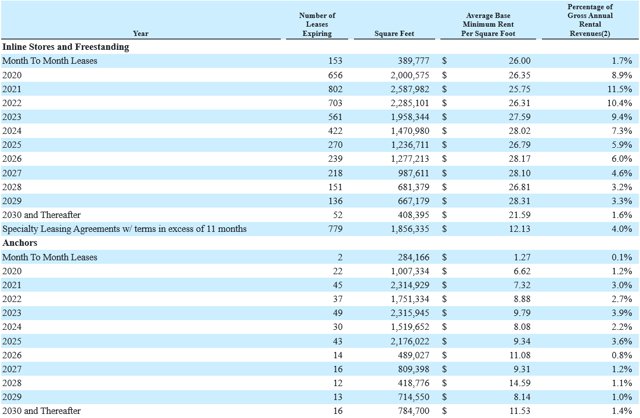Image resolution: width=640 pixels, height=418 pixels.
Task: Click the rent value 26.79
Action: click(520, 145)
